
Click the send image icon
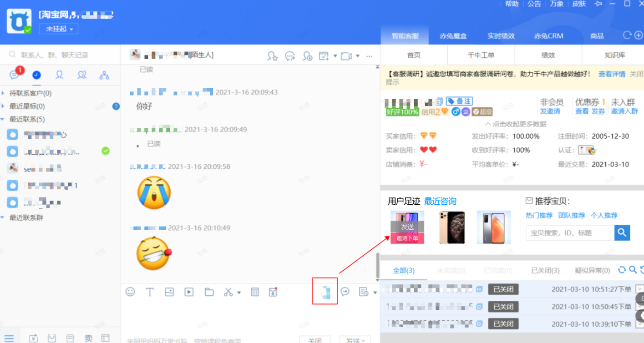pyautogui.click(x=169, y=292)
